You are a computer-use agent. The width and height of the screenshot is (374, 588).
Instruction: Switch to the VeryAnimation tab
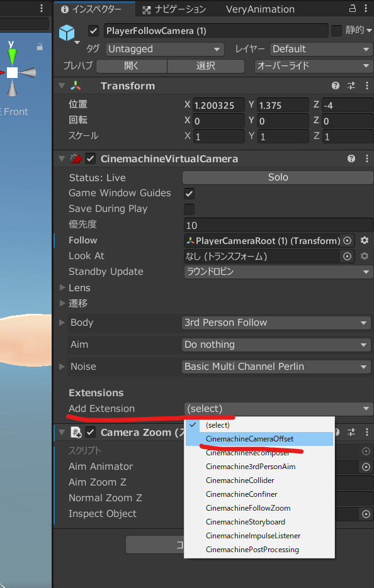(260, 9)
